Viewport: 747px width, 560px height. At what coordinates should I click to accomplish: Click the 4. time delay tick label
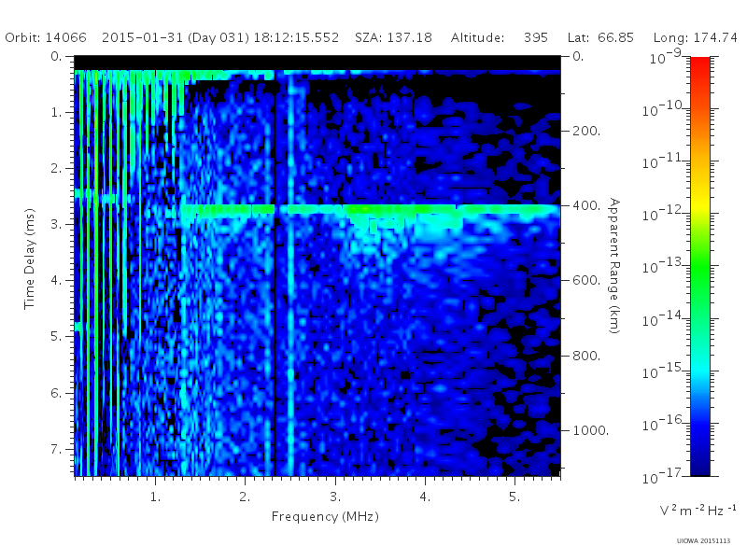[57, 281]
